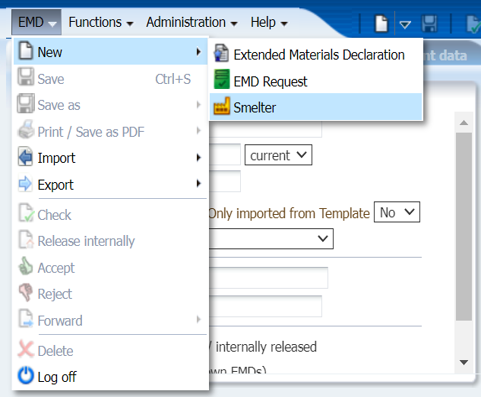
Task: Click the Forward menu entry
Action: (111, 321)
